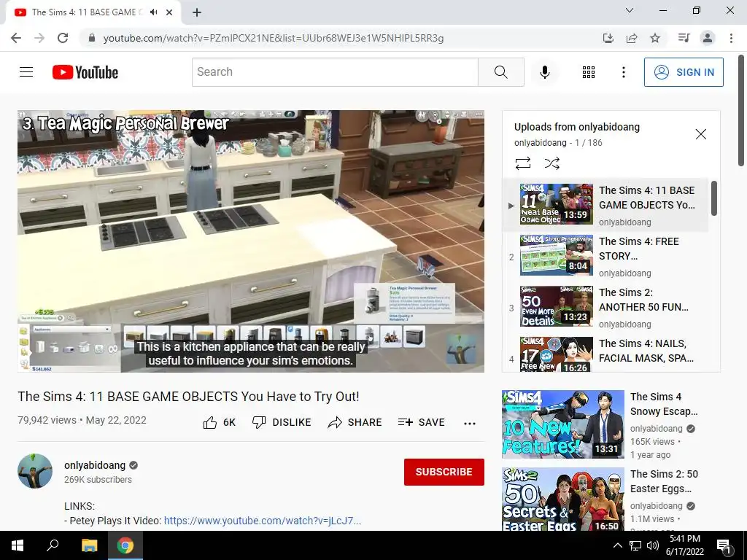Open network status tray icon
The width and height of the screenshot is (747, 560).
pos(635,545)
